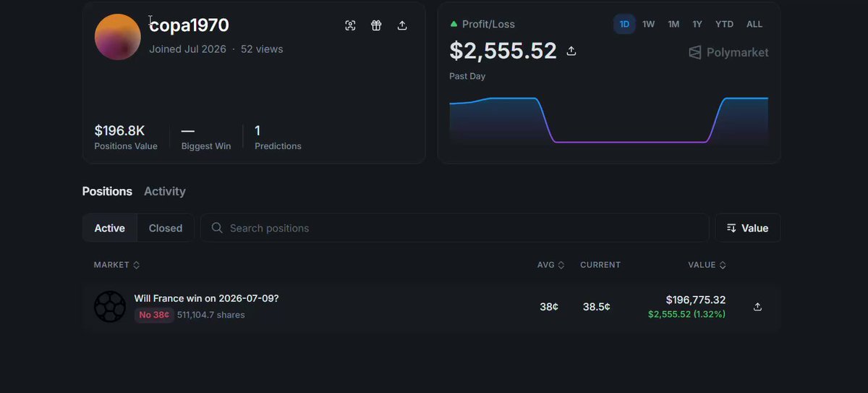This screenshot has height=393, width=868.
Task: Click in the Search positions field
Action: 455,228
